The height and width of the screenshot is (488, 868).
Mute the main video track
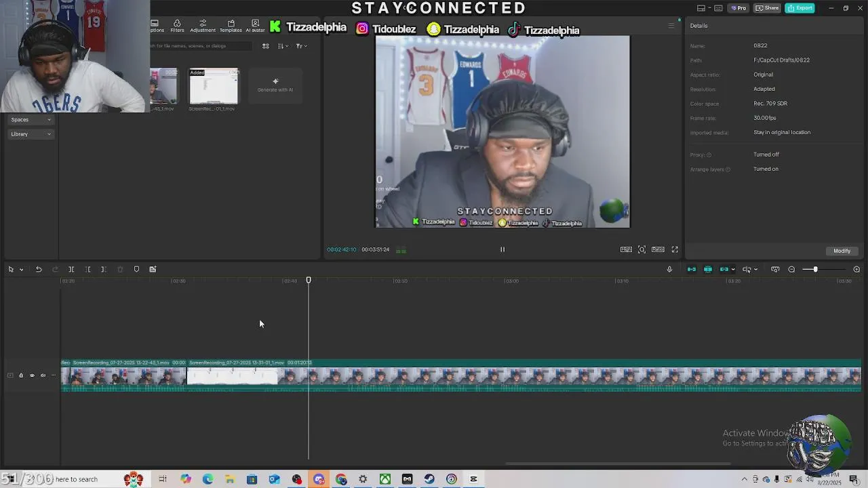pyautogui.click(x=43, y=375)
